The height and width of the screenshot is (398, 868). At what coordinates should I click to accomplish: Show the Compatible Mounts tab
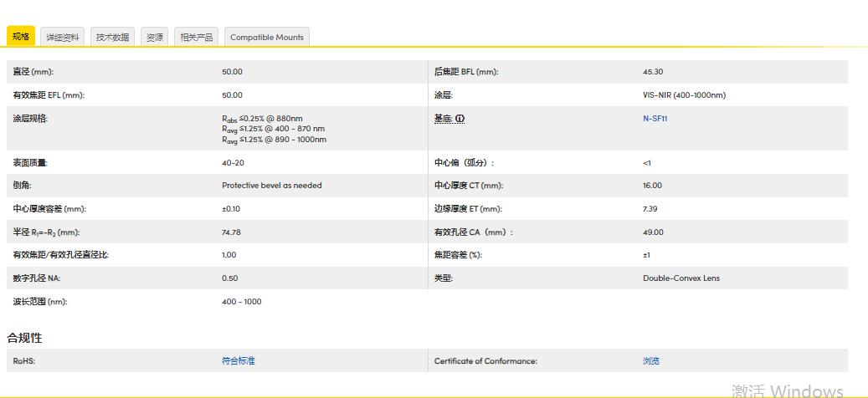[268, 37]
